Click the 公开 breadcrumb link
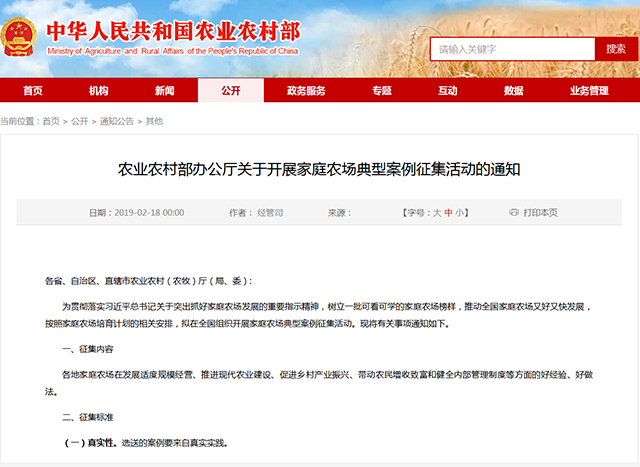640x467 pixels. pyautogui.click(x=80, y=121)
